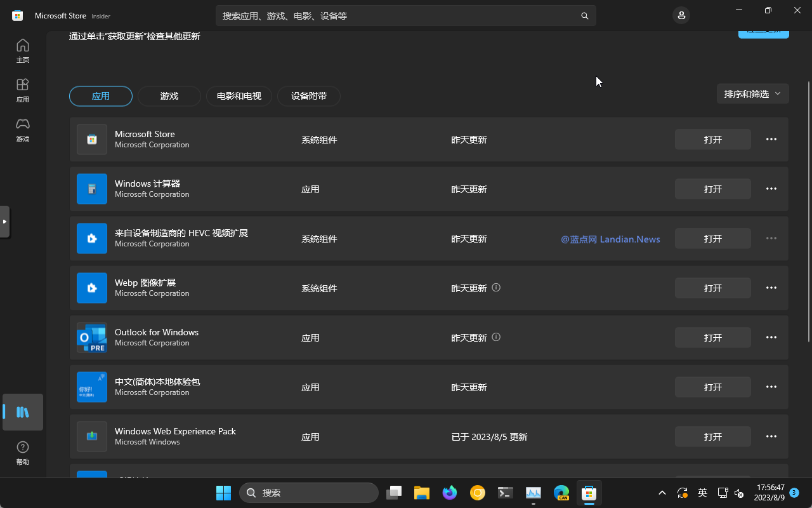Click the vertical scrollbar of the library list

[808, 212]
